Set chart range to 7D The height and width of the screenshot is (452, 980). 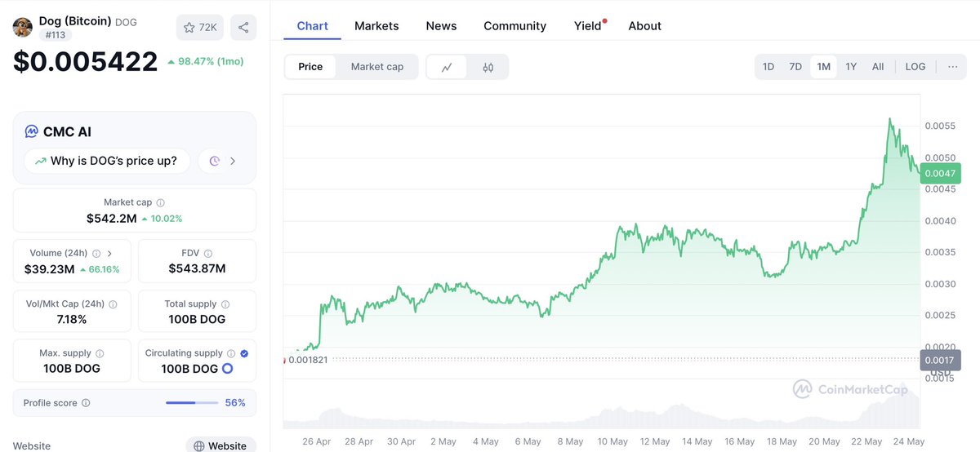point(795,67)
